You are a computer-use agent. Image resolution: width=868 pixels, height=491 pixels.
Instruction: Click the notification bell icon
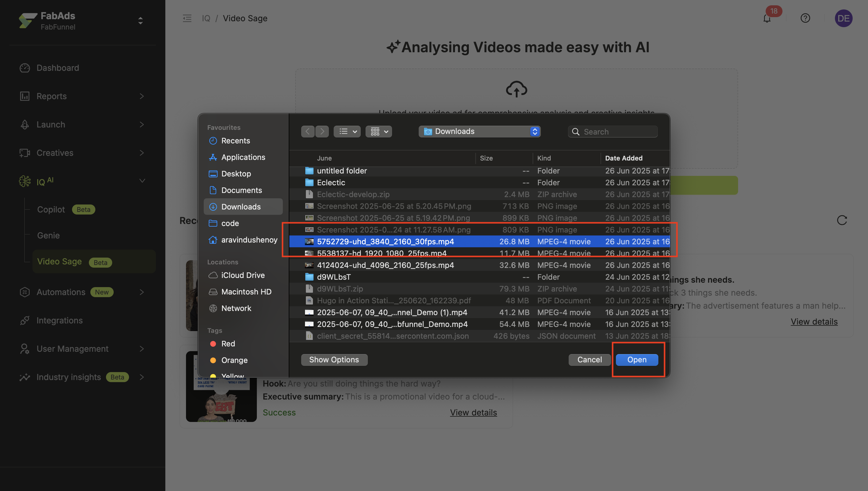click(x=767, y=19)
